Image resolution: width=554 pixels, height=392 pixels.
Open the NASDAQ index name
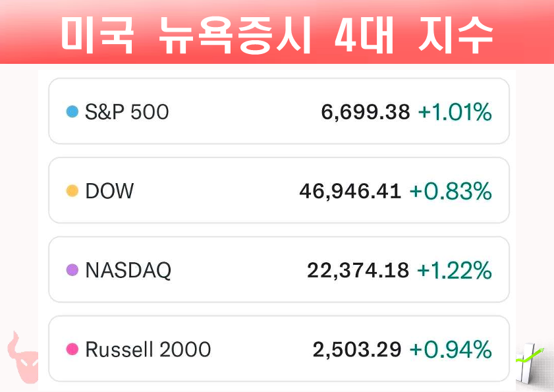[x=128, y=270]
